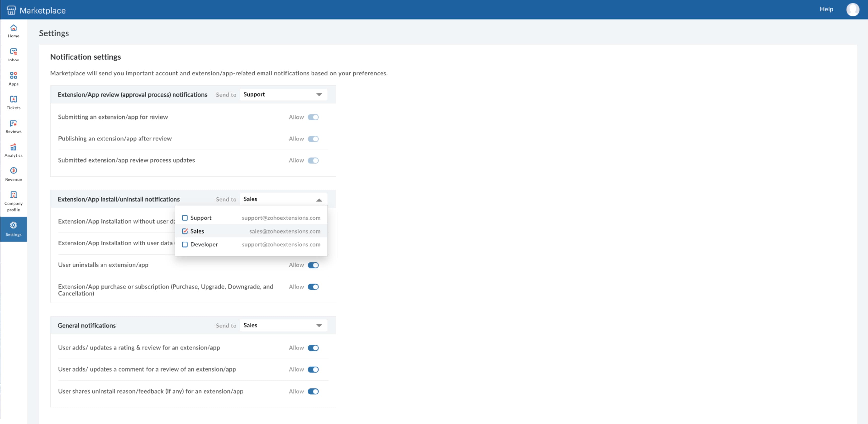
Task: Collapse the install/uninstall Sales dropdown
Action: tap(283, 199)
